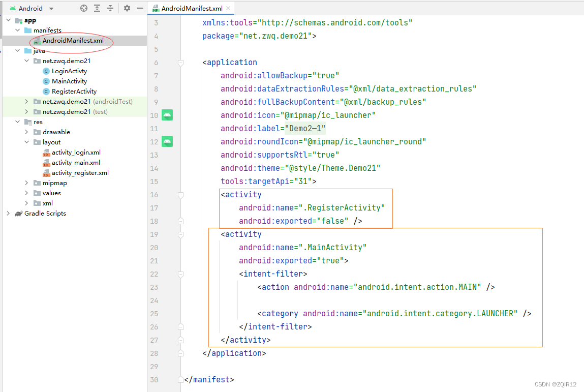Click the exported="false" attribute on line 18
The image size is (584, 392).
[x=293, y=221]
